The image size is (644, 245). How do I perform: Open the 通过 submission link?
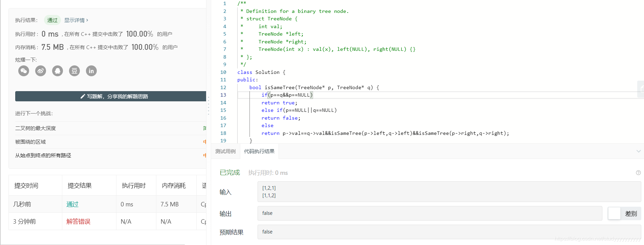tap(72, 204)
